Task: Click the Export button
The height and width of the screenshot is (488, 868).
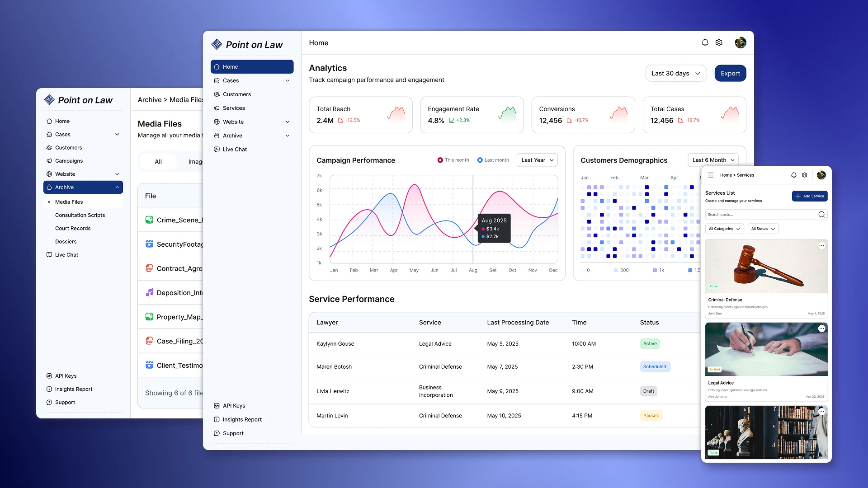Action: coord(730,73)
